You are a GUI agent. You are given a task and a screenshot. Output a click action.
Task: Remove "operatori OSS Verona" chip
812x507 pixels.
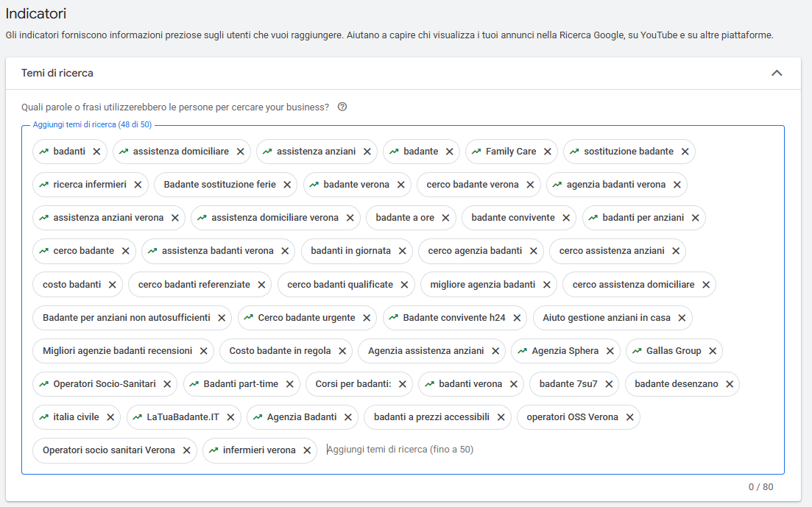629,417
